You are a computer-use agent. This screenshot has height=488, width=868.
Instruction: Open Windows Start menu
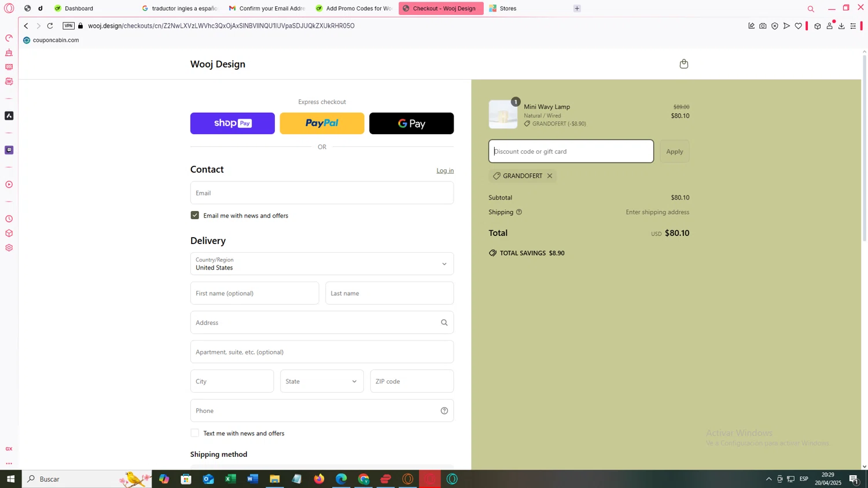[10, 479]
